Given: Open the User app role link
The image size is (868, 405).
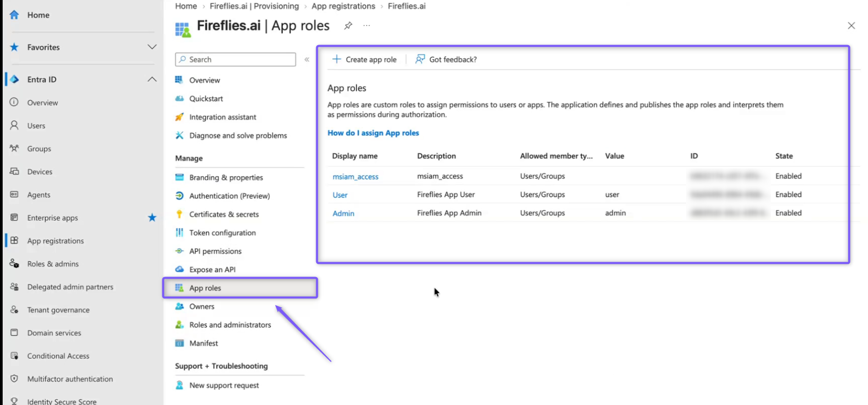Looking at the screenshot, I should click(340, 195).
